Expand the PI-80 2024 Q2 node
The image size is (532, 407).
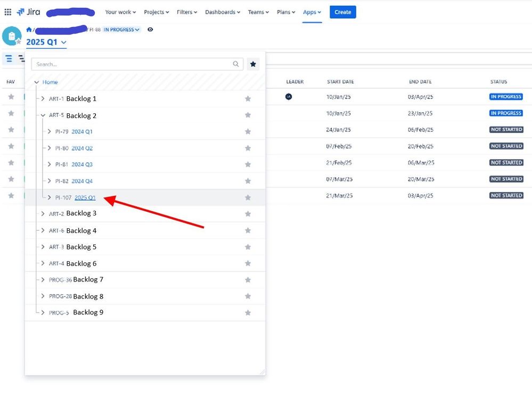[49, 148]
